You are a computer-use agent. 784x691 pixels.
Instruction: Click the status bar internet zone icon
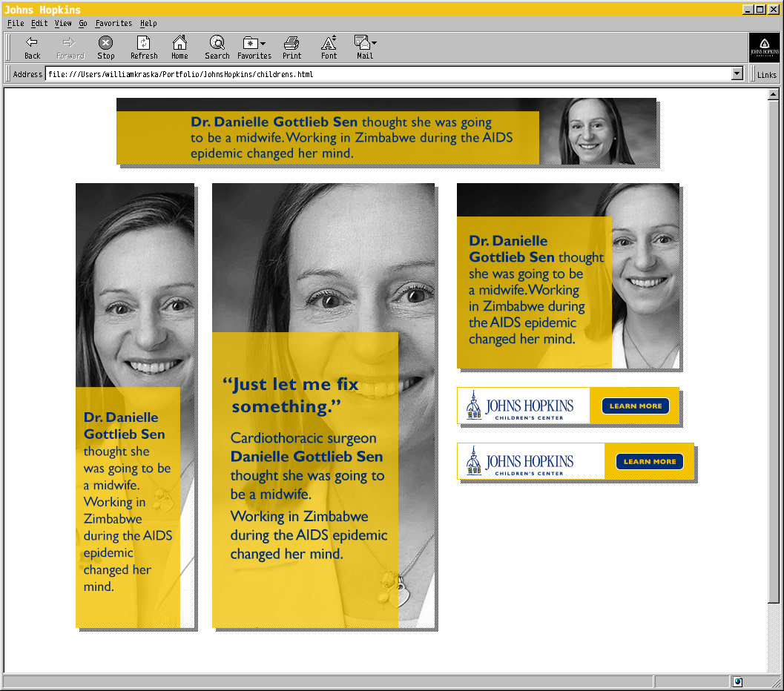pyautogui.click(x=737, y=681)
